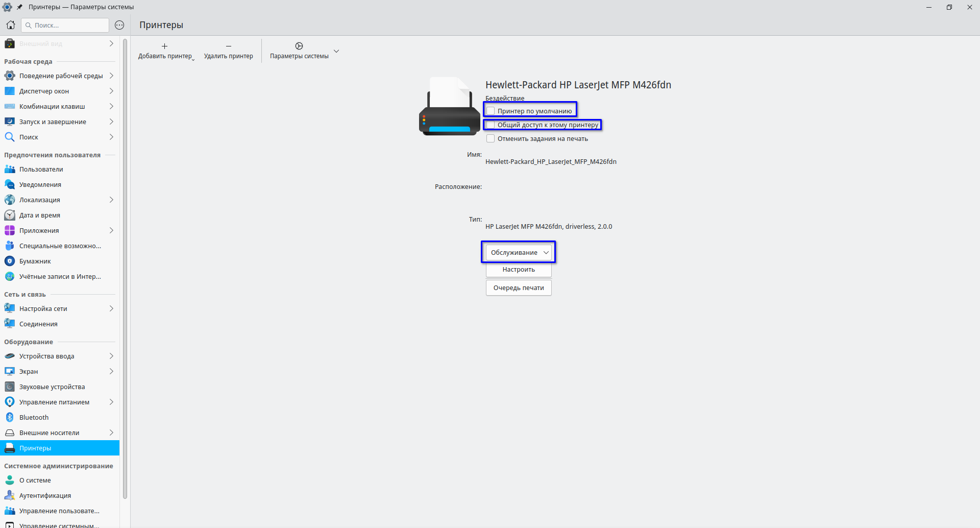Click the Remove printer minus icon
Viewport: 980px width, 528px height.
[228, 46]
